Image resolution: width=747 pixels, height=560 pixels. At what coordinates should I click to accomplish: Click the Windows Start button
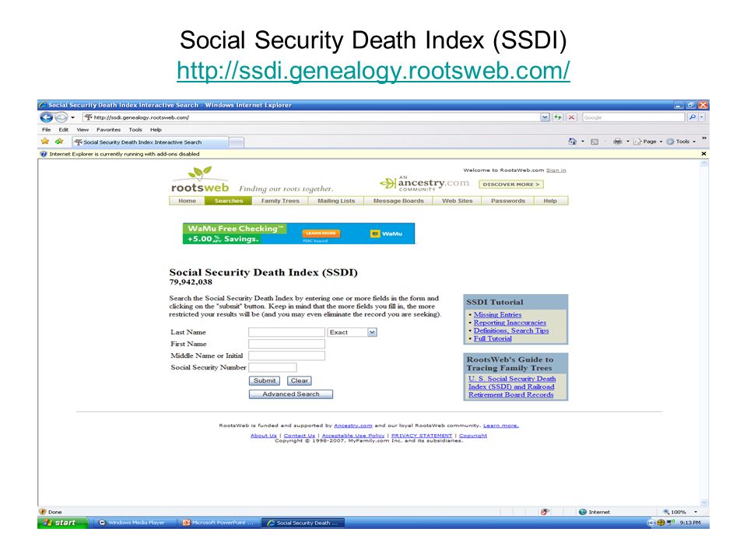63,523
